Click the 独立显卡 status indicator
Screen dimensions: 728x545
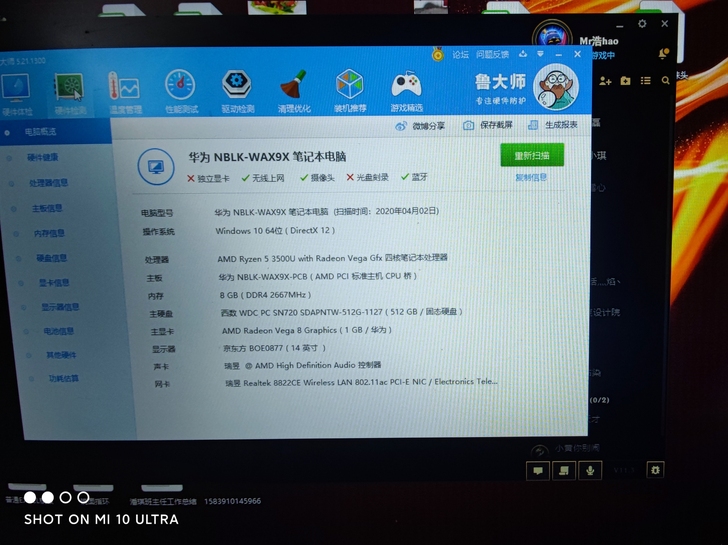(208, 179)
